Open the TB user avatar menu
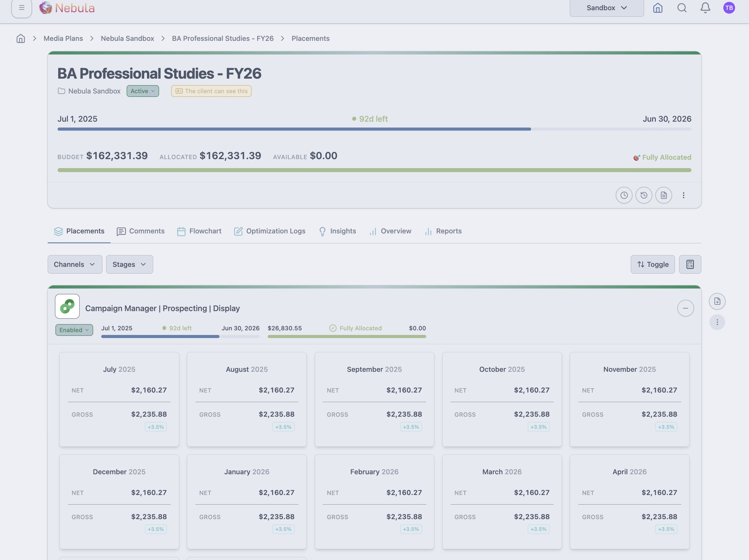749x560 pixels. point(729,8)
